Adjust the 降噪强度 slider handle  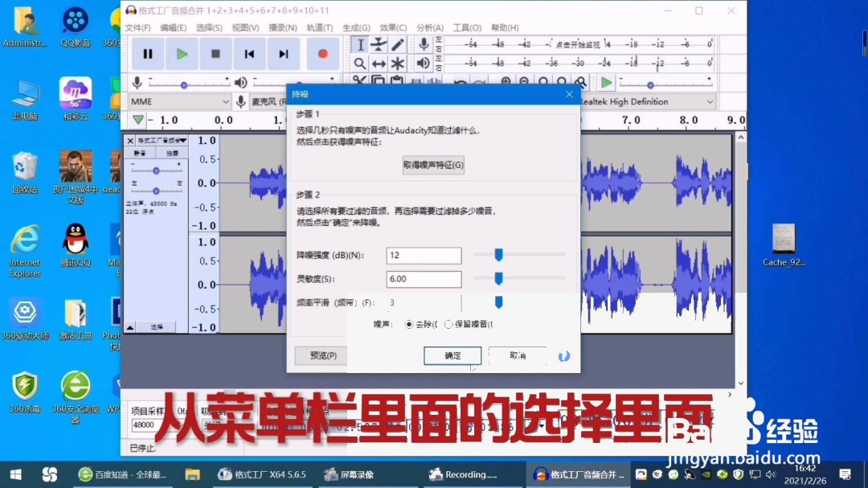pyautogui.click(x=499, y=255)
